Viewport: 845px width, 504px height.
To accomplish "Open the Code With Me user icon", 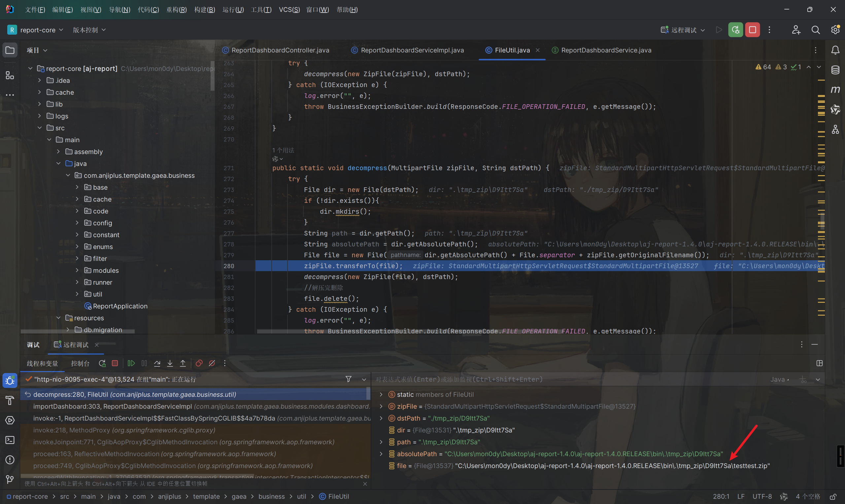I will 796,30.
